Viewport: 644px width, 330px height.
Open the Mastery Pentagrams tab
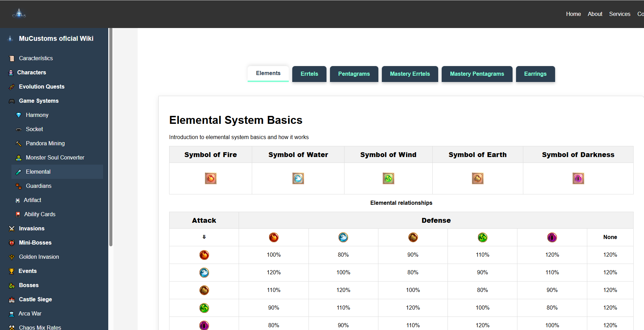click(x=477, y=74)
